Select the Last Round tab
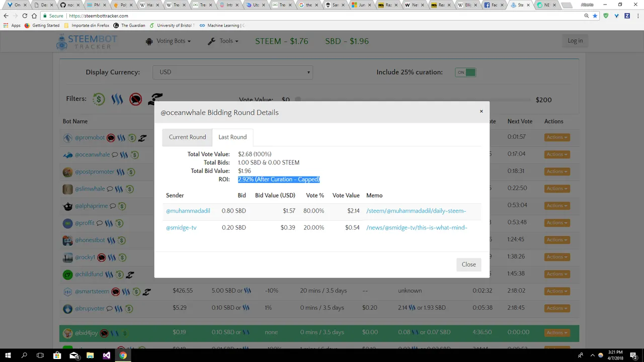Image resolution: width=644 pixels, height=362 pixels. 232,137
